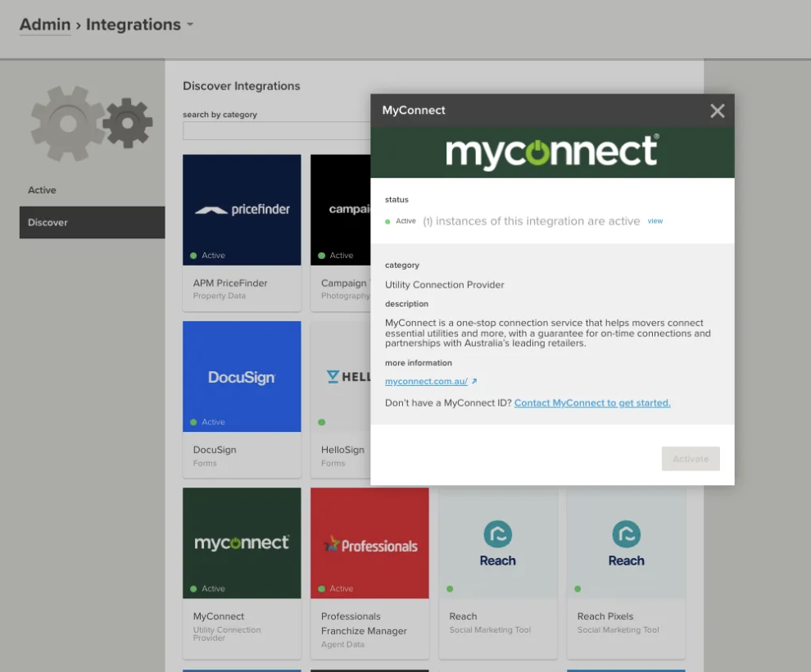Click the green dot on Reach Pixels card
Image resolution: width=811 pixels, height=672 pixels.
578,588
